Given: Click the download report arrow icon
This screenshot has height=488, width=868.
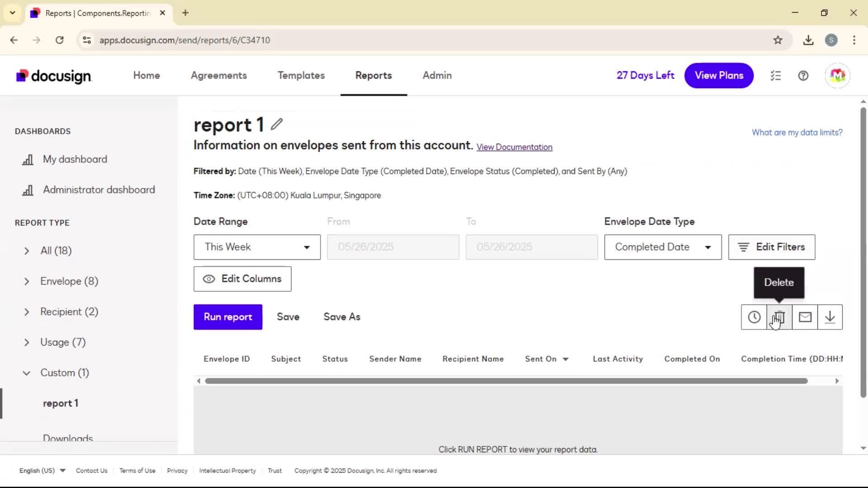Looking at the screenshot, I should (x=830, y=317).
